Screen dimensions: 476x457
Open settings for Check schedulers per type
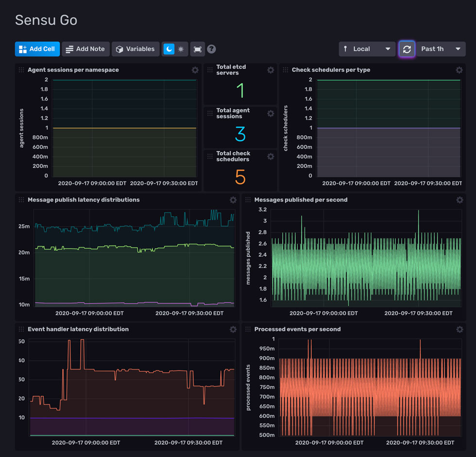[459, 70]
